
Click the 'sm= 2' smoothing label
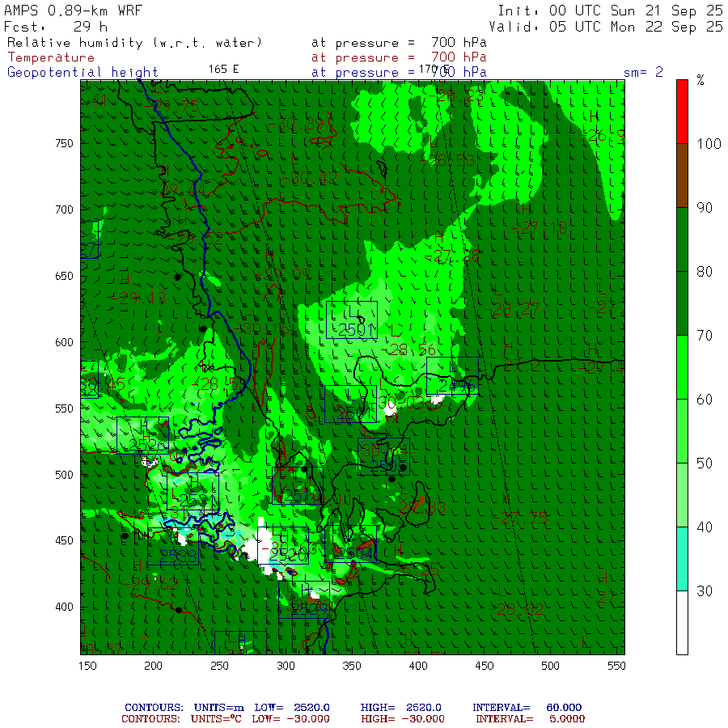tap(643, 72)
